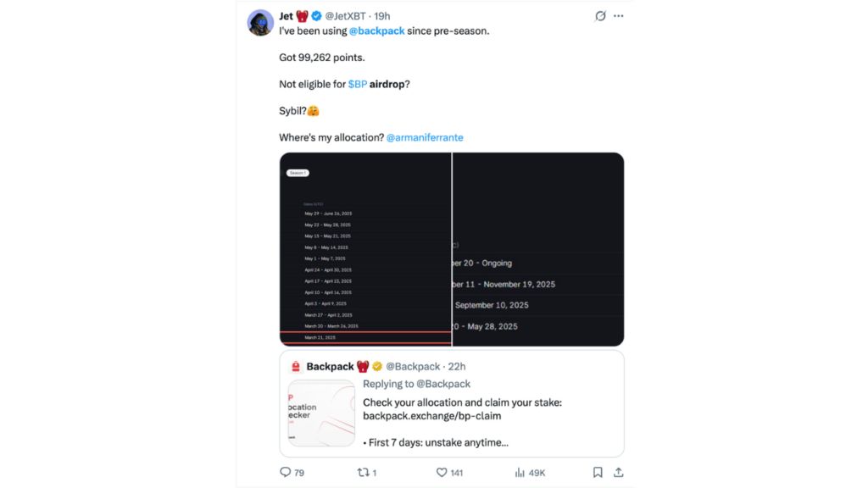Image resolution: width=868 pixels, height=488 pixels.
Task: Click the $BP cashtag link
Action: tap(357, 84)
